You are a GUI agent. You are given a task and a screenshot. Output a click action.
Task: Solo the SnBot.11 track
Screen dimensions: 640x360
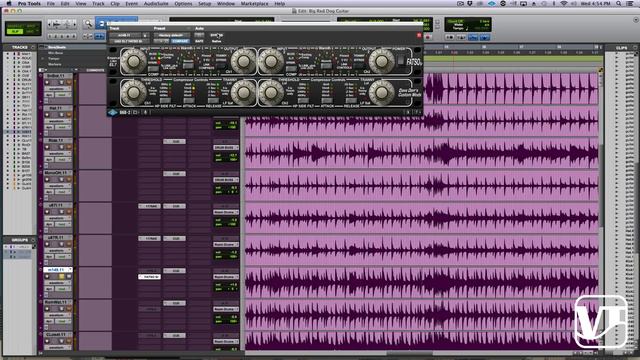[x=62, y=82]
